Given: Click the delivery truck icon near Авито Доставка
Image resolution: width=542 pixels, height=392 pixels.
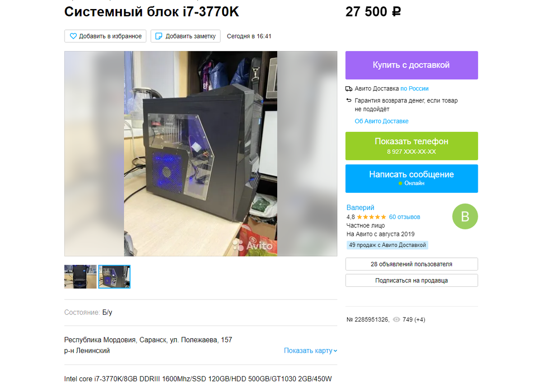Looking at the screenshot, I should 349,89.
